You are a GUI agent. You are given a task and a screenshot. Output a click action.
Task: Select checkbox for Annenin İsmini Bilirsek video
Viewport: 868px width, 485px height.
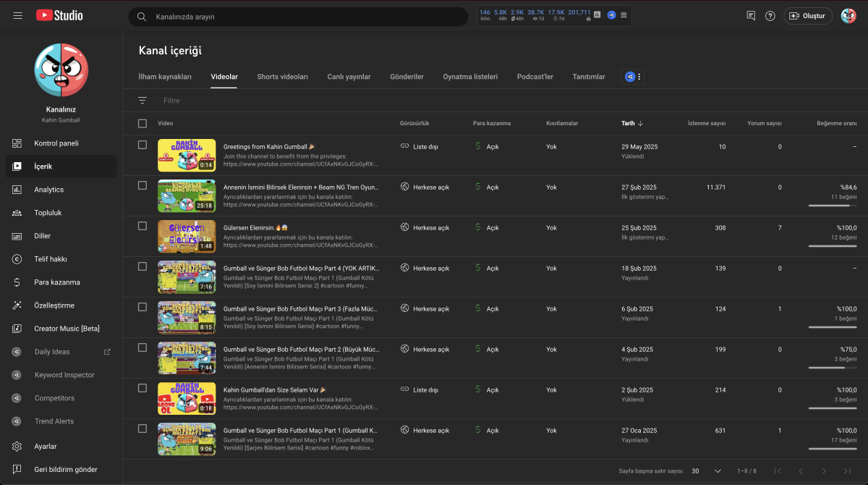click(x=142, y=185)
